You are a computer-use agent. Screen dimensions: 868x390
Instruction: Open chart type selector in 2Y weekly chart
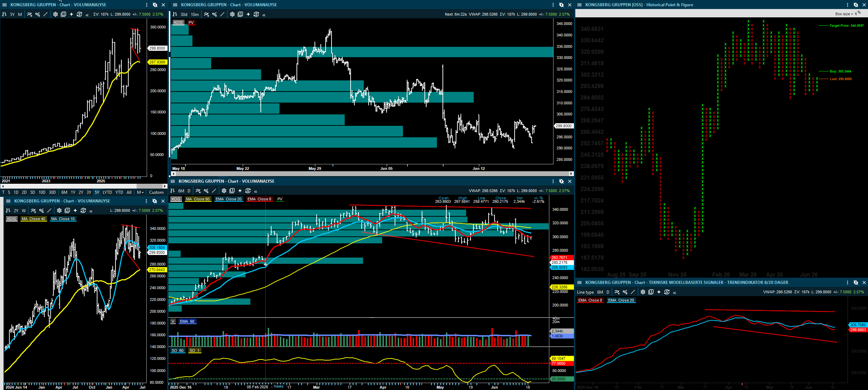coord(8,210)
